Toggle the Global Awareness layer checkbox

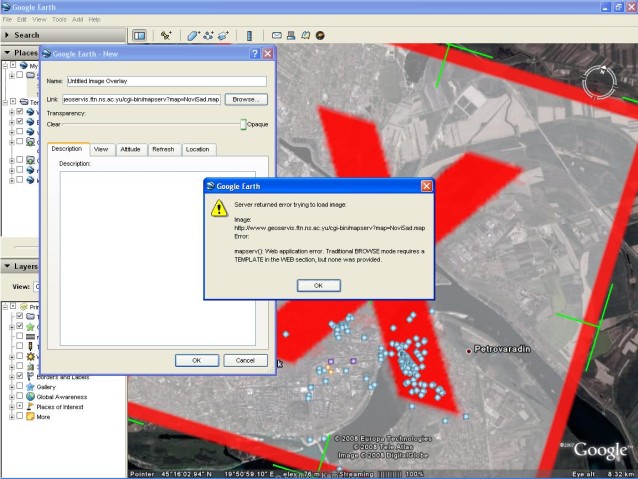coord(19,397)
